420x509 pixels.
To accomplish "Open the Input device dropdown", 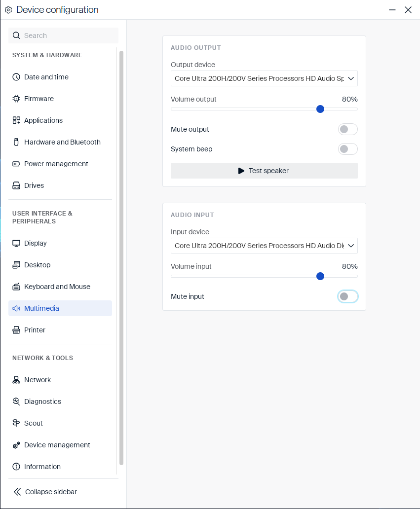I will click(264, 246).
